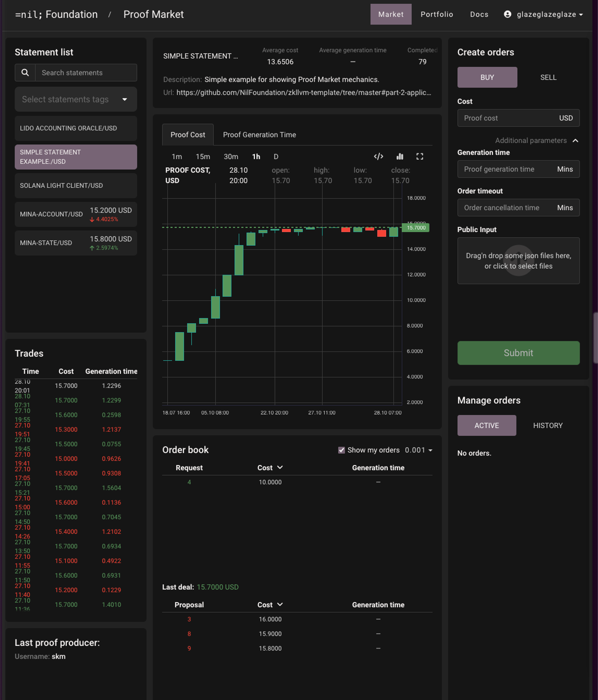This screenshot has height=700, width=598.
Task: Click the page vertical scrollbar handle
Action: [595, 338]
